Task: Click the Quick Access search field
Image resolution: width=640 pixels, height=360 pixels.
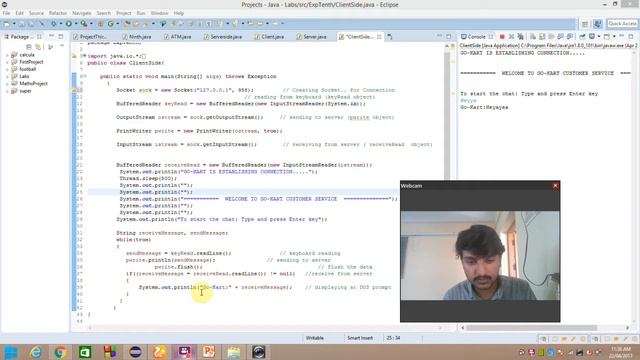Action: click(622, 24)
